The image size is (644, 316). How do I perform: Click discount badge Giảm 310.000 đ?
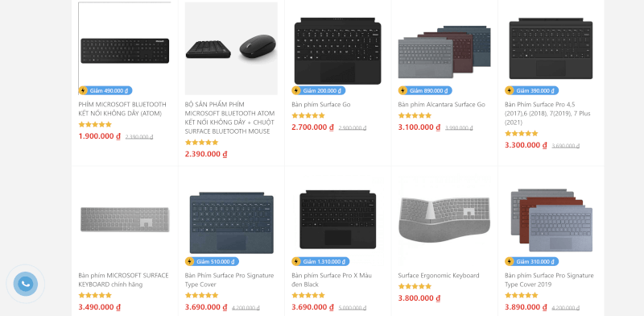[x=531, y=262]
